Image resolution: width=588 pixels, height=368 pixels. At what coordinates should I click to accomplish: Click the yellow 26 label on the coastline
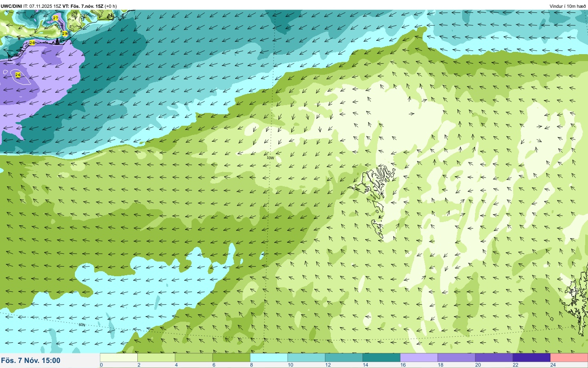tap(32, 43)
